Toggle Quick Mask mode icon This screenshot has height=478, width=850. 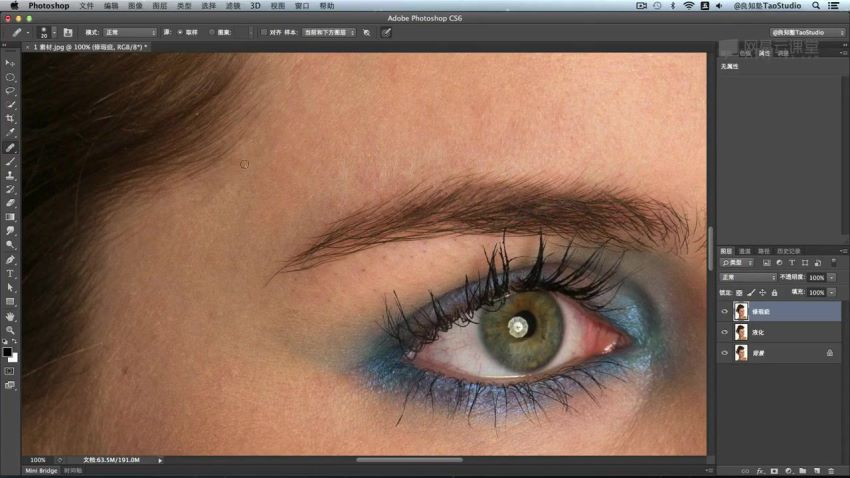tap(10, 371)
